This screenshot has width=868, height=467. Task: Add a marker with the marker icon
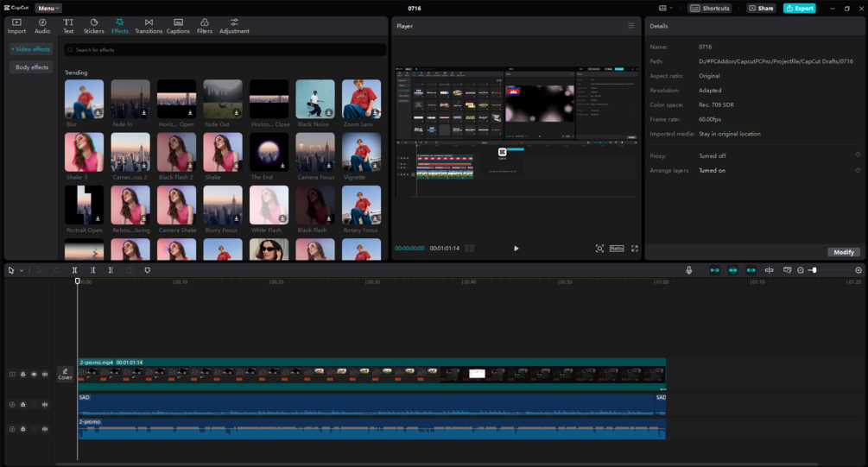point(147,270)
